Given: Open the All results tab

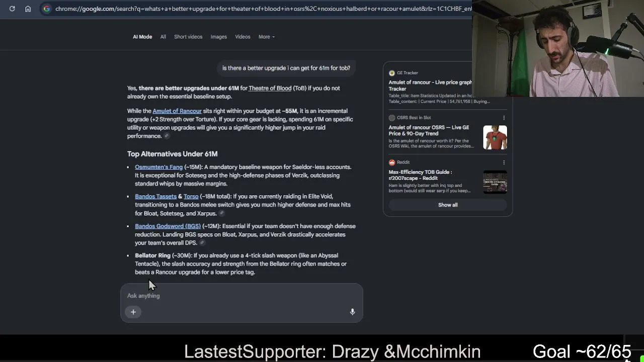Looking at the screenshot, I should pyautogui.click(x=163, y=37).
